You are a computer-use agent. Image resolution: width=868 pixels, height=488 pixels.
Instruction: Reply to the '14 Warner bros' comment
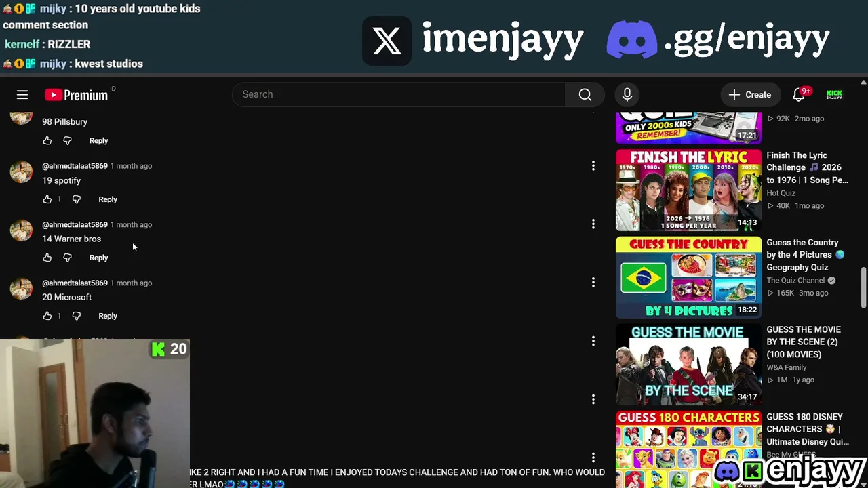point(98,258)
